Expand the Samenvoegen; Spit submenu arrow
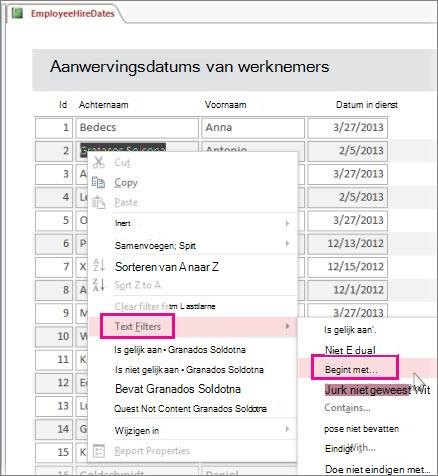Image resolution: width=438 pixels, height=476 pixels. pos(287,244)
